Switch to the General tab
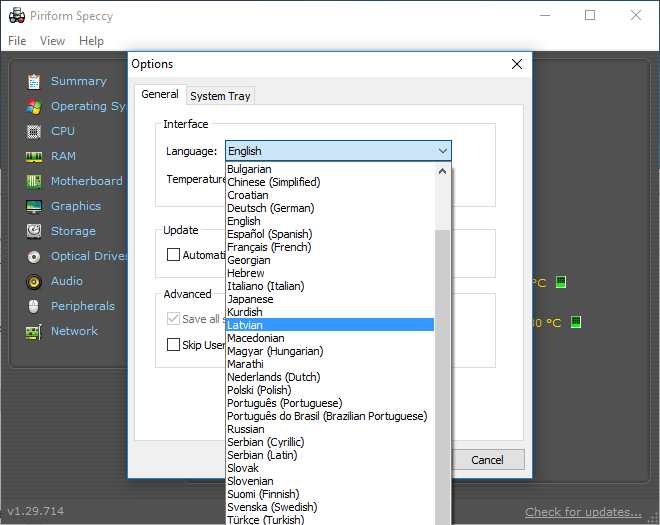The image size is (660, 525). (x=160, y=94)
